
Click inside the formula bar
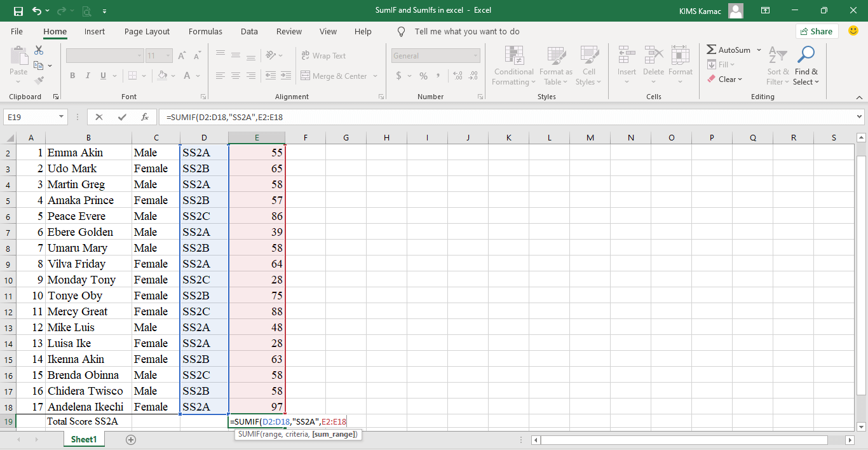point(445,116)
